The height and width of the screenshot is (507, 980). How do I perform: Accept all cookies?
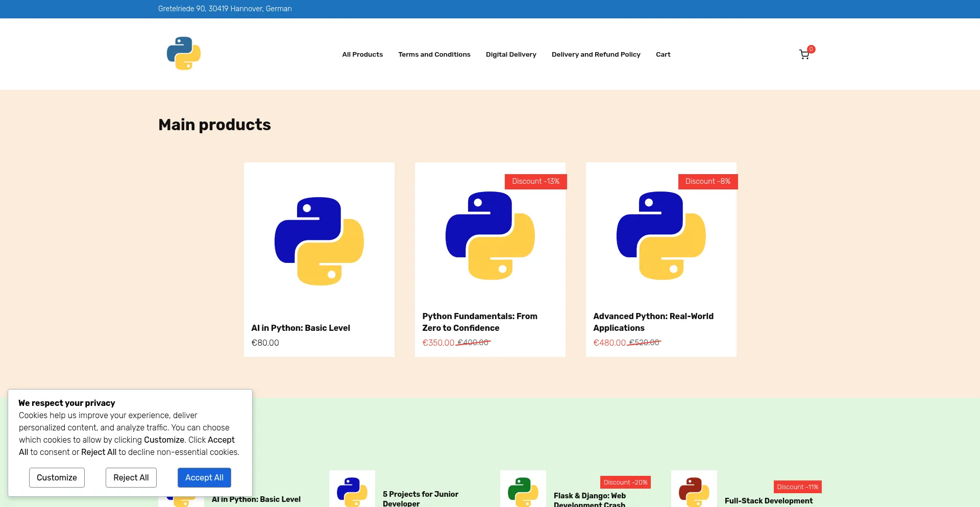coord(204,477)
